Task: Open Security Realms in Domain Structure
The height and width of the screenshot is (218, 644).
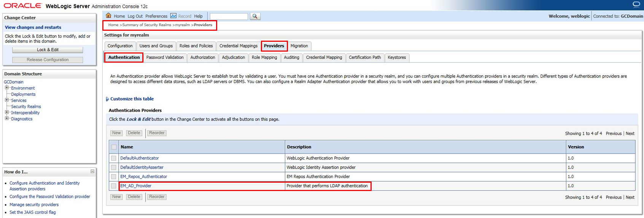Action: [26, 107]
